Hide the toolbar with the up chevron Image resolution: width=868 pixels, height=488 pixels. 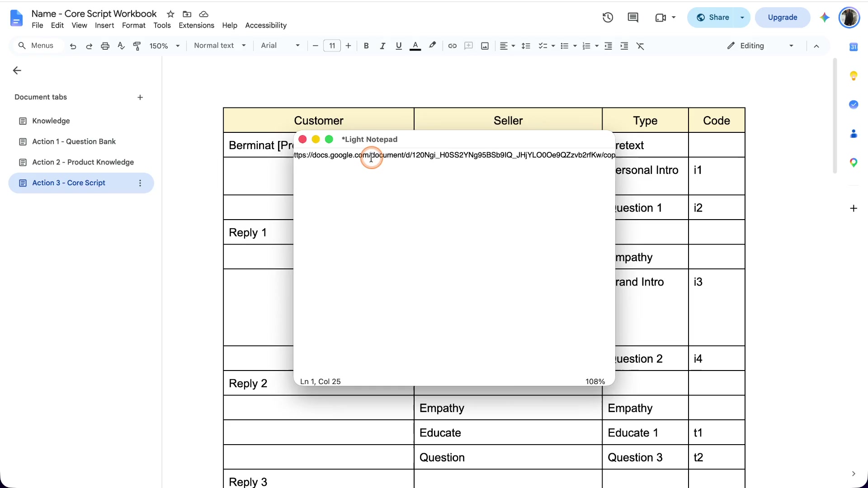[816, 46]
